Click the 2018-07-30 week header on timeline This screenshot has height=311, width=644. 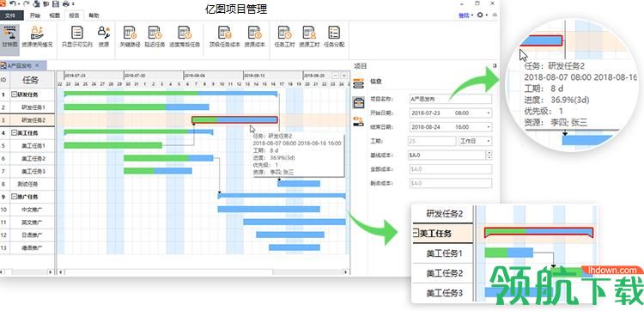154,76
